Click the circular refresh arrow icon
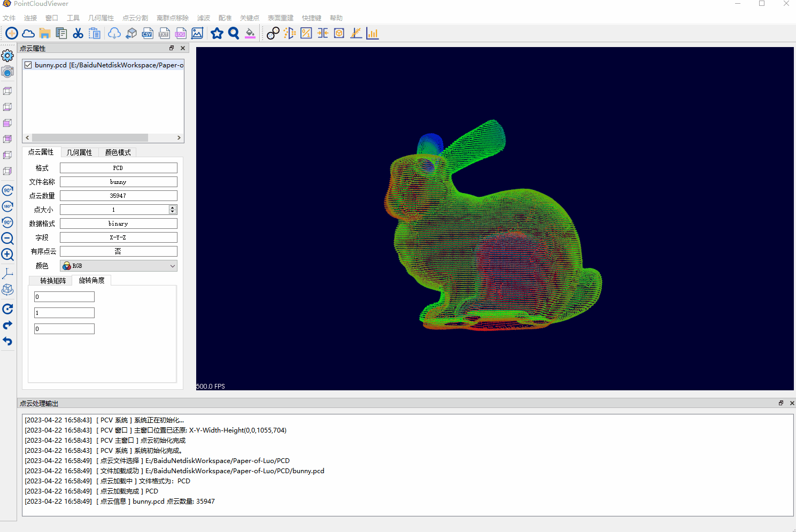 tap(7, 309)
